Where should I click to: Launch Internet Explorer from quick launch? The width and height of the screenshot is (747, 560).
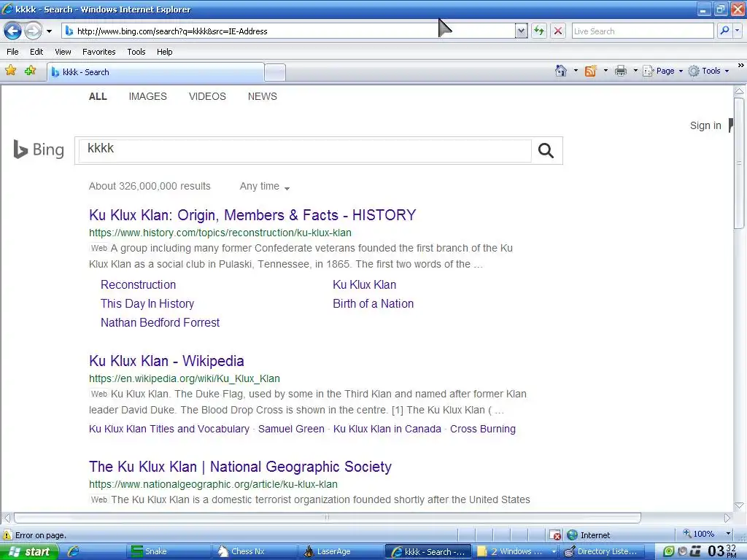pos(73,551)
